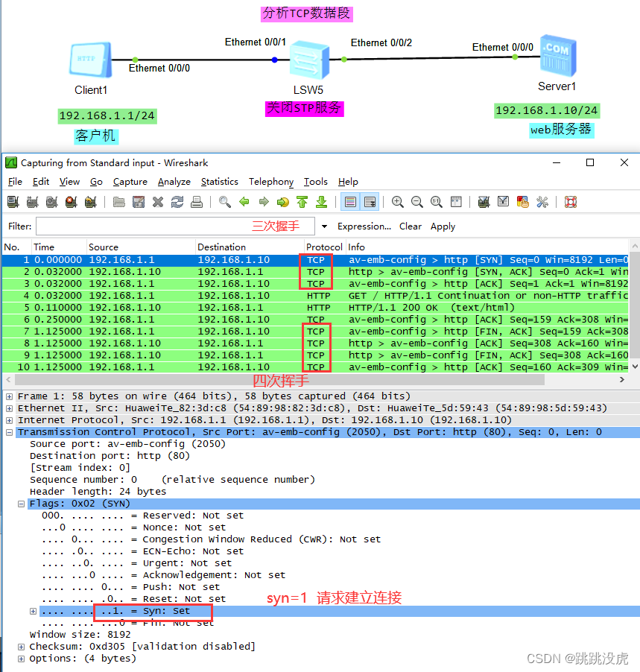The width and height of the screenshot is (640, 672).
Task: Select the Server1 device in topology
Action: (x=558, y=57)
